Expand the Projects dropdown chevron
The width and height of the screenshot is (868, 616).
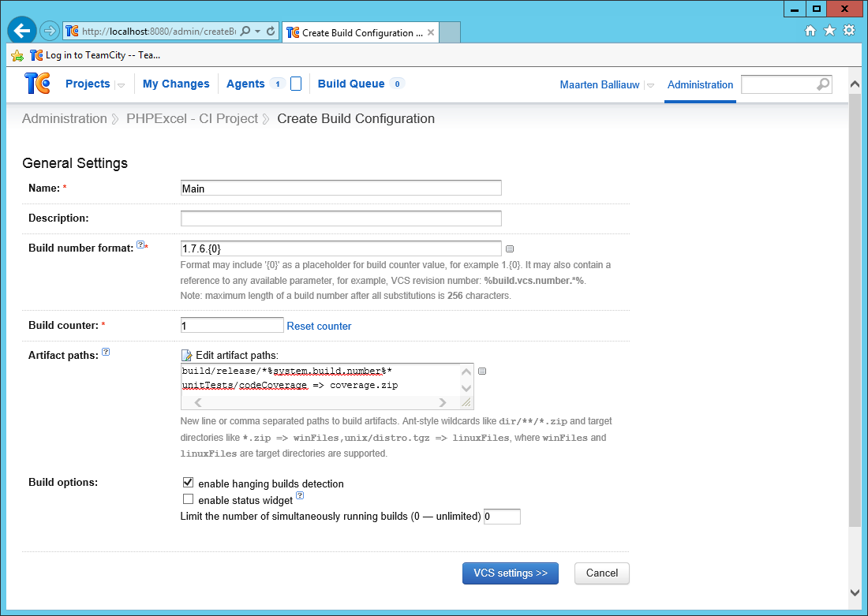[122, 84]
